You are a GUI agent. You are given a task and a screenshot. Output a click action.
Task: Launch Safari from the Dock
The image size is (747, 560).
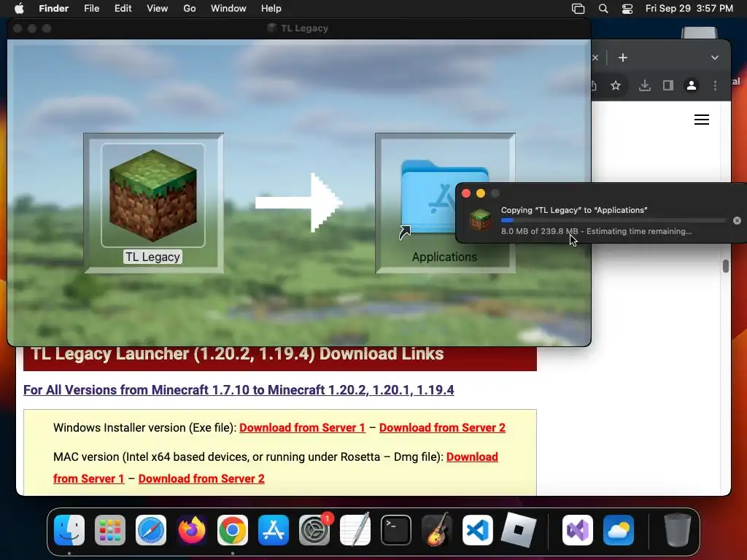point(151,530)
